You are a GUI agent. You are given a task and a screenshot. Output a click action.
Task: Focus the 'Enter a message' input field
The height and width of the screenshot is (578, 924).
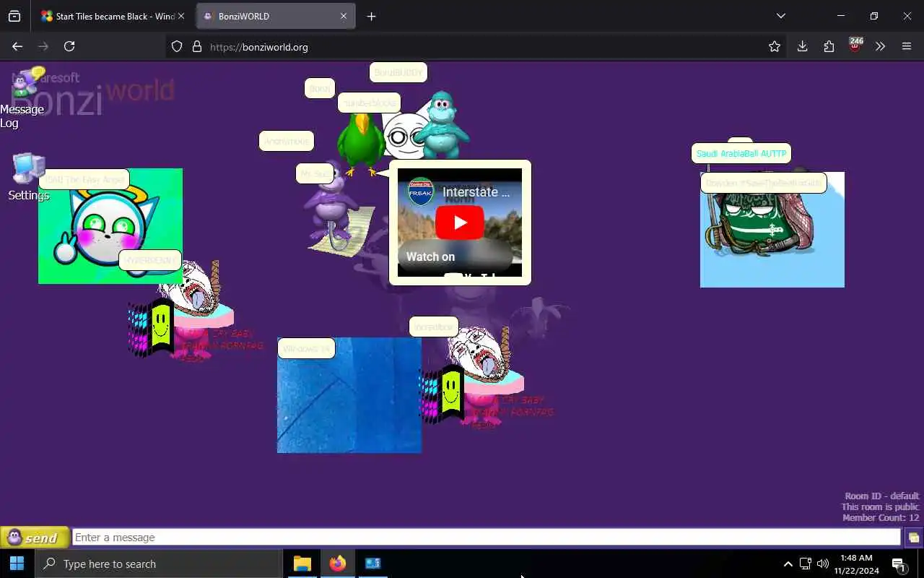[x=487, y=538]
